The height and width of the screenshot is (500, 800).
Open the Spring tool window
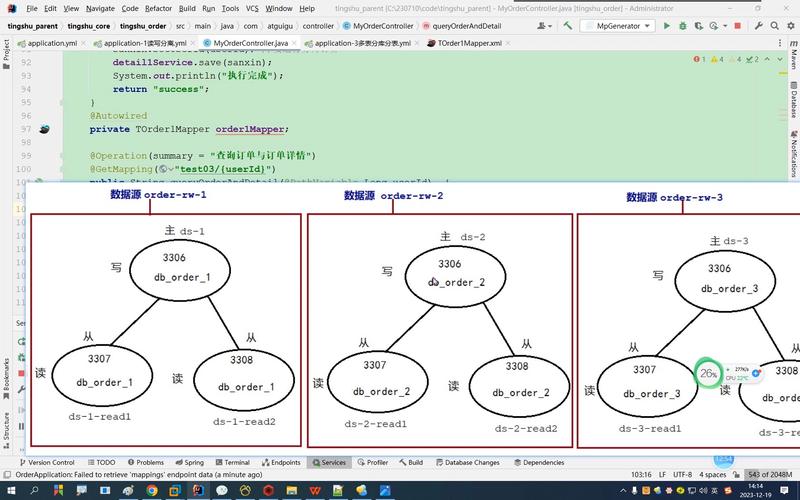[x=189, y=462]
